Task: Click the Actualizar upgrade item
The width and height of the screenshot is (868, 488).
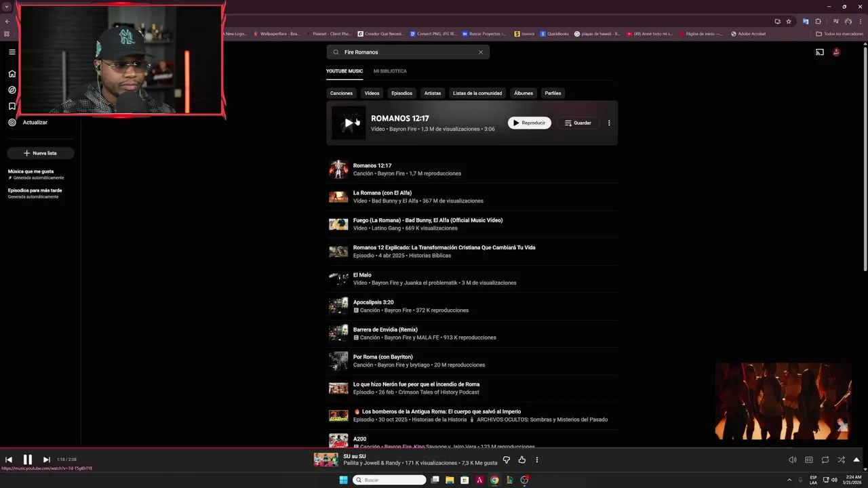Action: 28,123
